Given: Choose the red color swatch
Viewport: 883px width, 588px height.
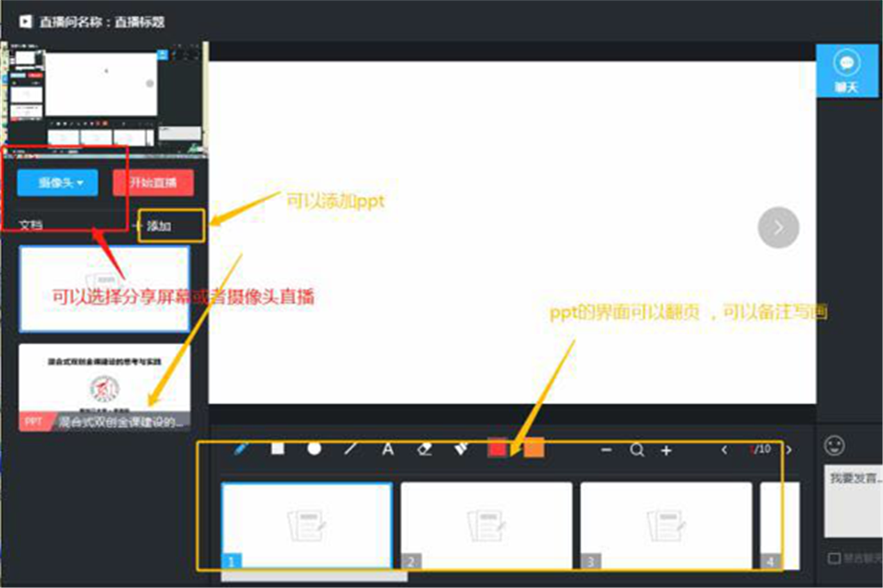Looking at the screenshot, I should tap(498, 449).
